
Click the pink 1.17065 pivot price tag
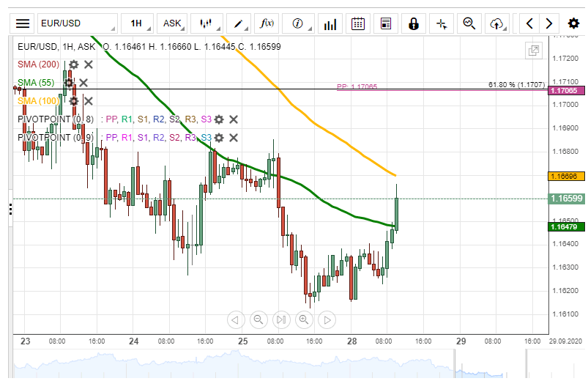tap(566, 90)
